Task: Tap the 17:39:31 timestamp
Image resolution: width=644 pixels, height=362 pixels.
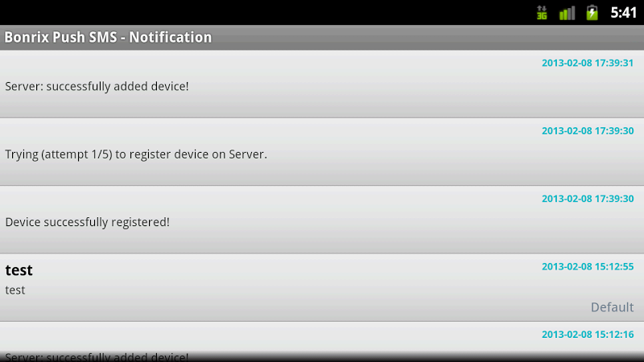Action: (588, 63)
